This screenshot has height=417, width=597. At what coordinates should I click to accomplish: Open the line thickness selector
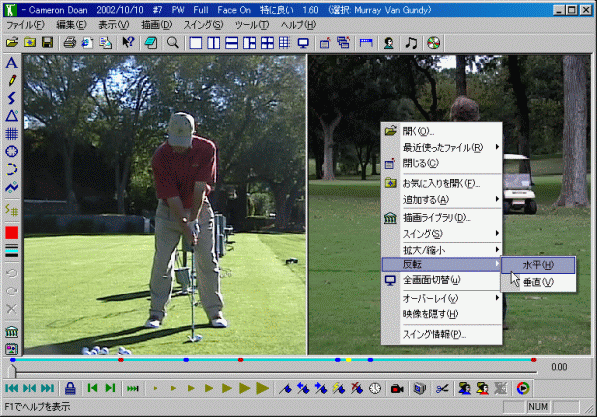pyautogui.click(x=11, y=251)
